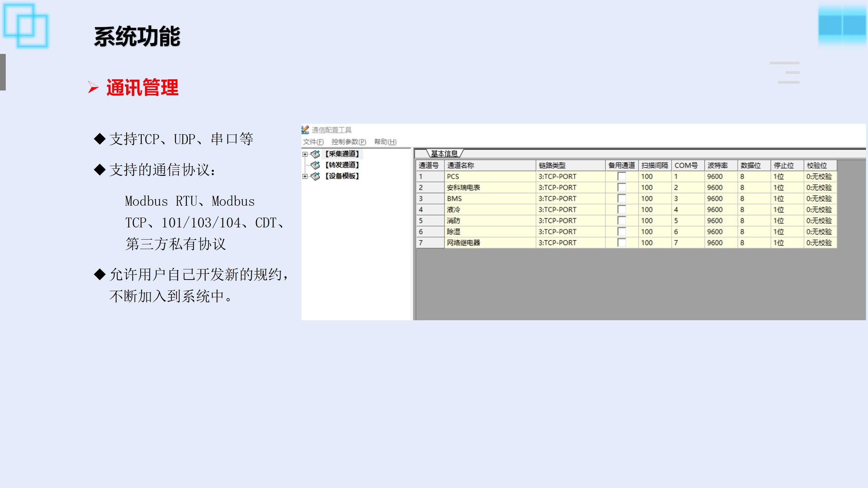The width and height of the screenshot is (868, 488).
Task: Check backup channel box for 网络继电器
Action: 622,243
